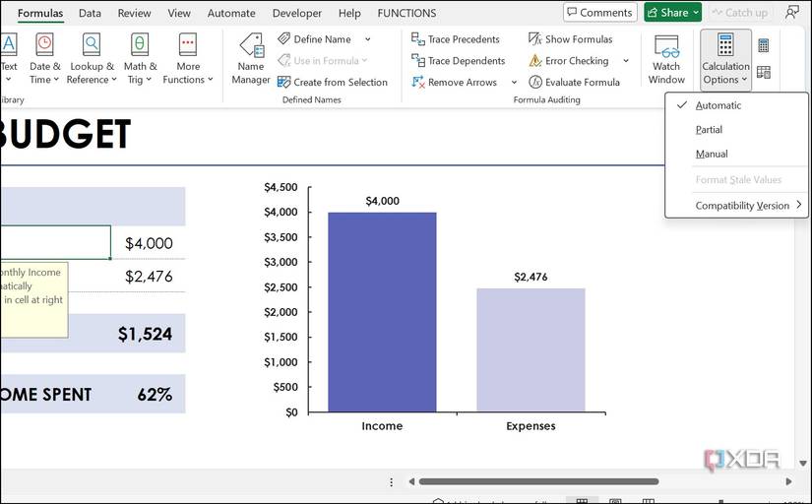Click the Income axis label
Viewport: 812px width, 504px height.
click(382, 426)
